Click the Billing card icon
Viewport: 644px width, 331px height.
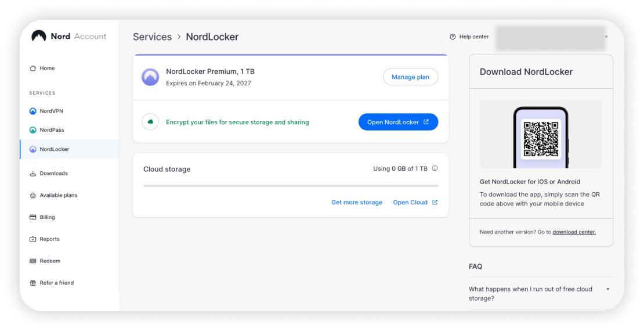(33, 217)
